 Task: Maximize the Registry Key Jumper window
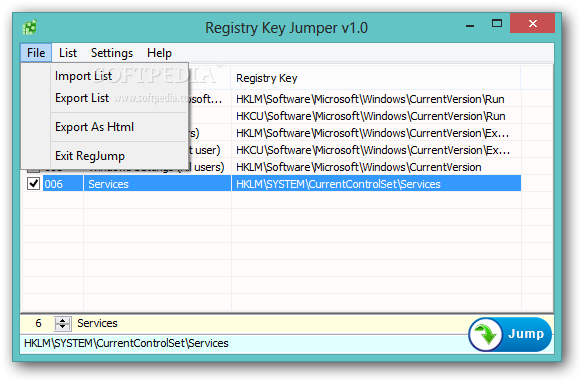[x=497, y=24]
